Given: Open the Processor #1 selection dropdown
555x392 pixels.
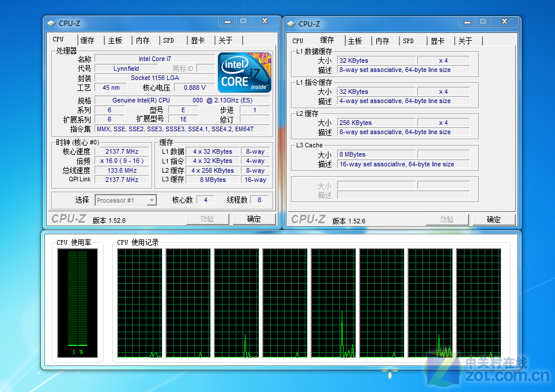Looking at the screenshot, I should [152, 200].
